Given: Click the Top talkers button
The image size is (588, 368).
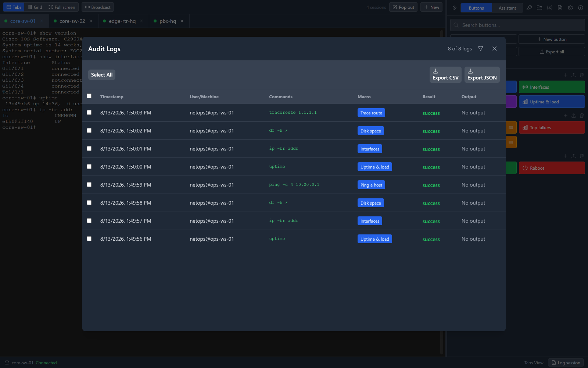Looking at the screenshot, I should [x=552, y=127].
